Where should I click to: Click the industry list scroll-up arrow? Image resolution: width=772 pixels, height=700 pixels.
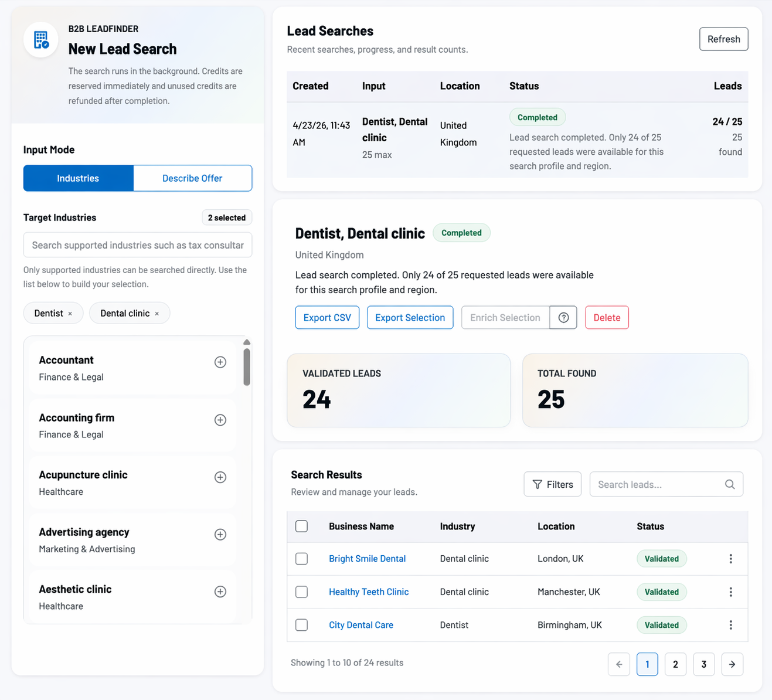pos(247,342)
